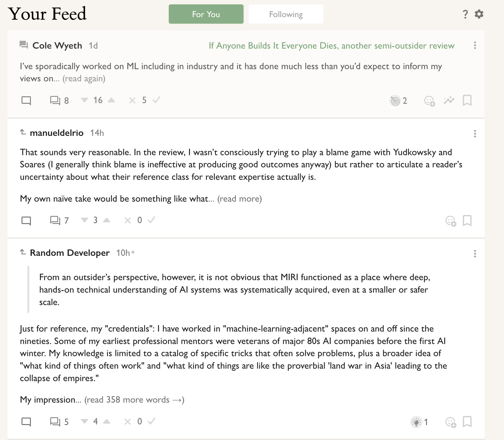Add reaction to Cole Wyeth's post
Screen dimensions: 504x440
(x=429, y=101)
